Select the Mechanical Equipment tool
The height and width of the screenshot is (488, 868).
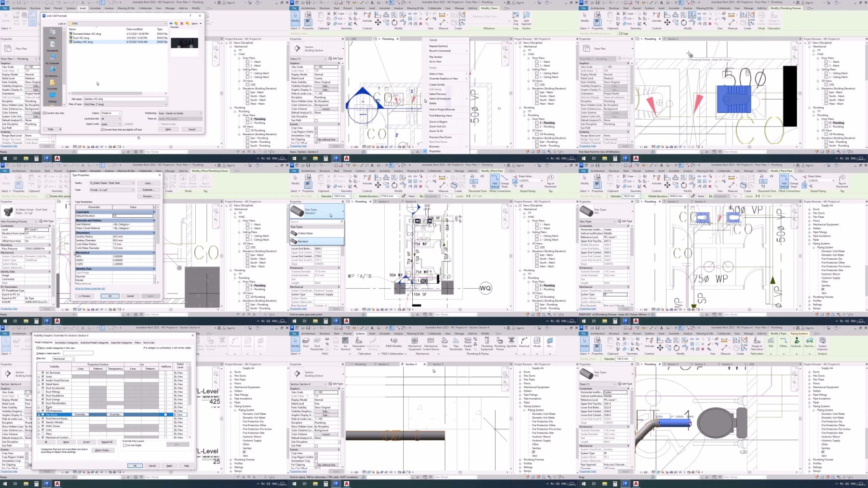coord(415,344)
